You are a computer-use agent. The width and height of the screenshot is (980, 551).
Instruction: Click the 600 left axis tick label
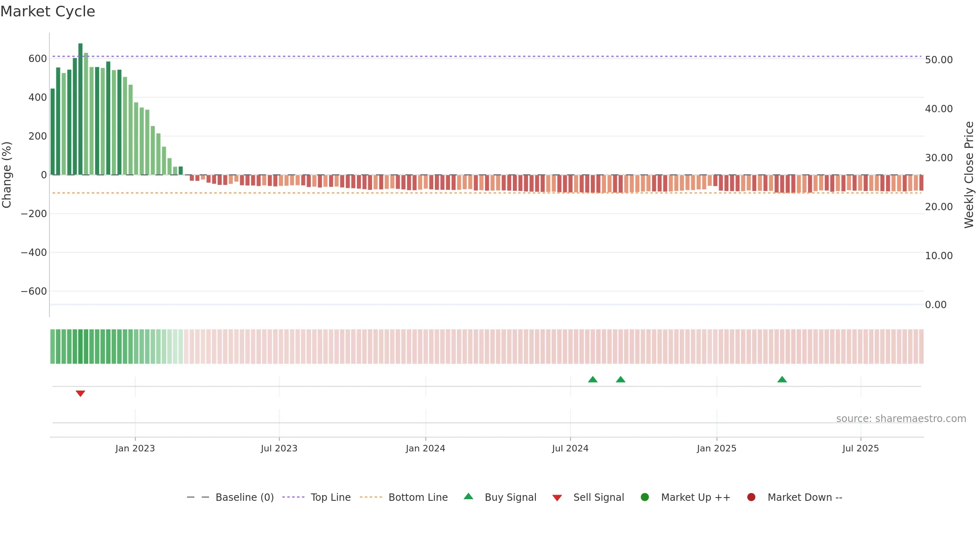pyautogui.click(x=38, y=58)
